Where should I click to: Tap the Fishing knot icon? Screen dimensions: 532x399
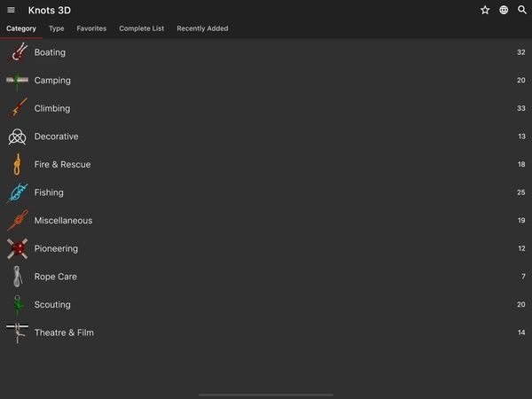18,192
